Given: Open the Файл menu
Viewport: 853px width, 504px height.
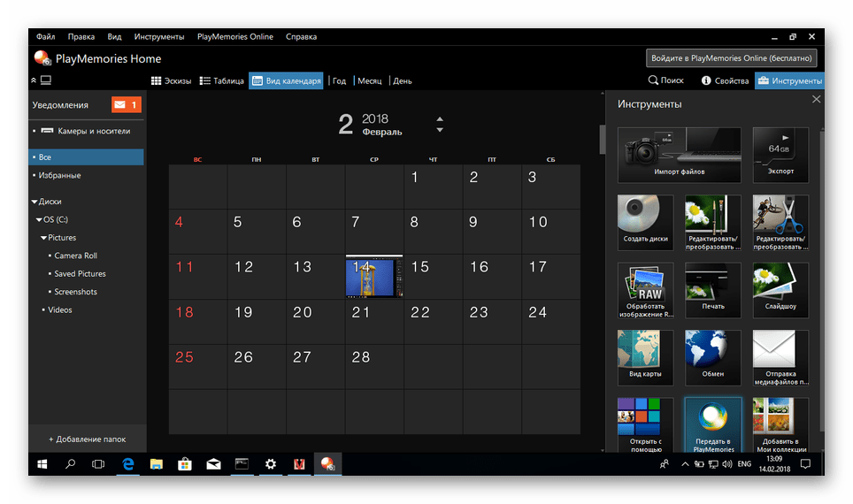Looking at the screenshot, I should pos(45,37).
